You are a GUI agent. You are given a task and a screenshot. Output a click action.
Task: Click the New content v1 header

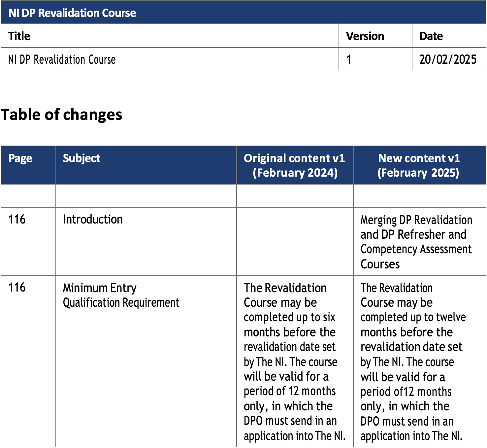(x=419, y=165)
